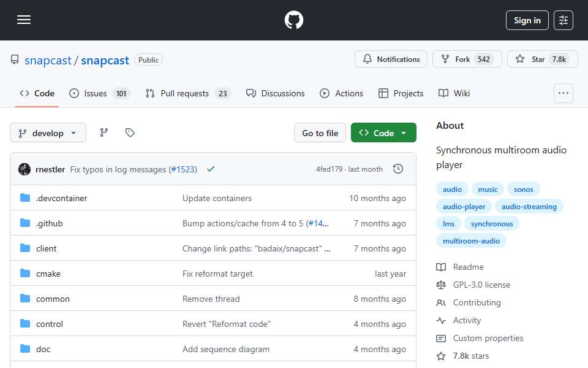The height and width of the screenshot is (368, 588).
Task: Open the develop branch dropdown
Action: tap(48, 133)
